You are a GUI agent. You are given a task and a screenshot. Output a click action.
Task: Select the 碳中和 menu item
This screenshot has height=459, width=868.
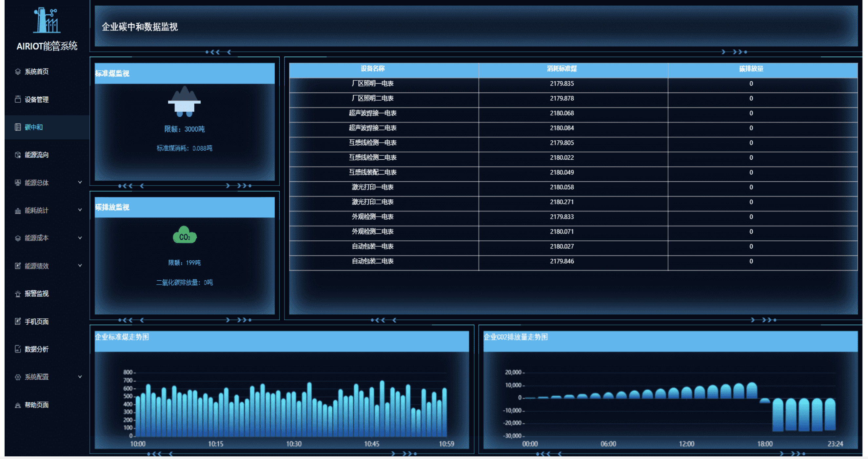click(47, 127)
